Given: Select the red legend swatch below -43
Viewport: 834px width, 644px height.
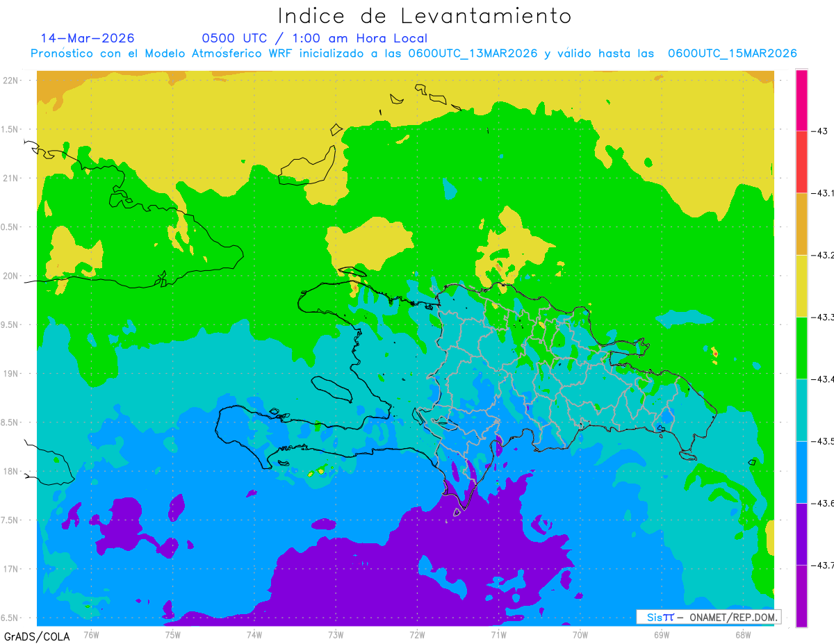Looking at the screenshot, I should tap(801, 162).
